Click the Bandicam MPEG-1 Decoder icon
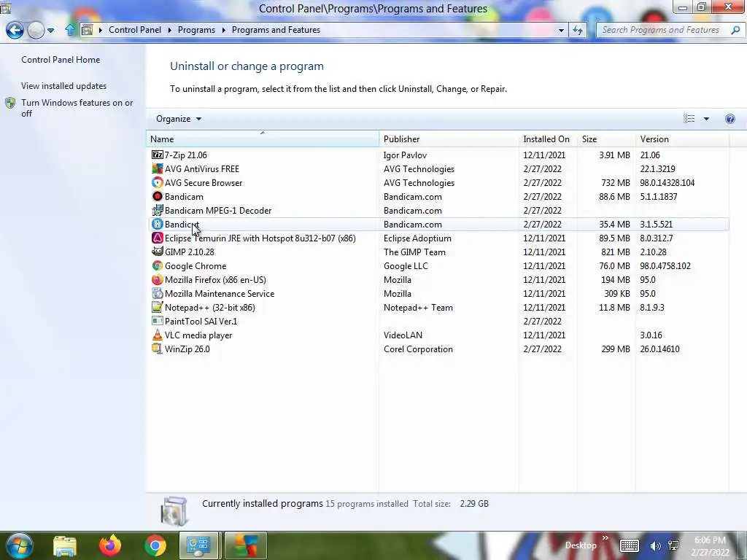 [158, 210]
